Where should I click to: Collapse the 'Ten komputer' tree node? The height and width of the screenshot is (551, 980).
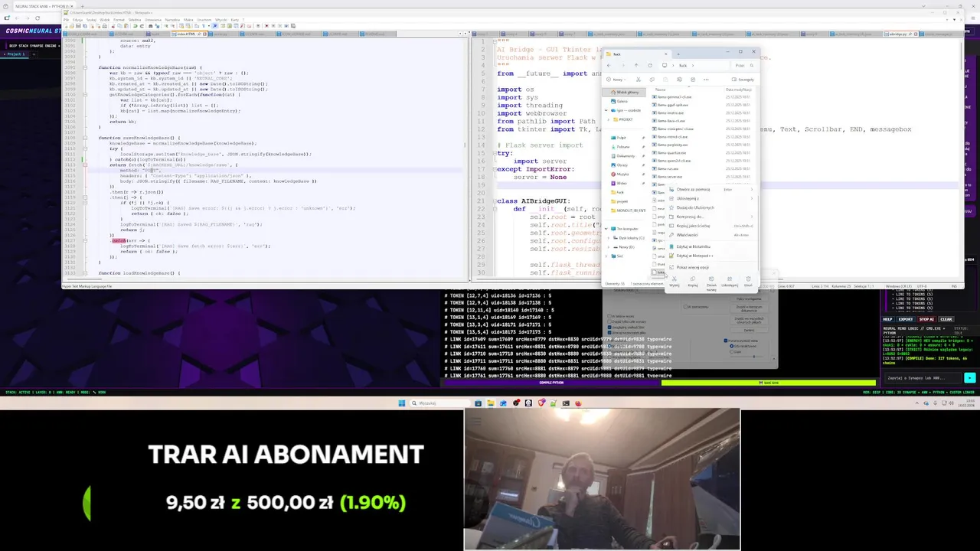coord(606,229)
